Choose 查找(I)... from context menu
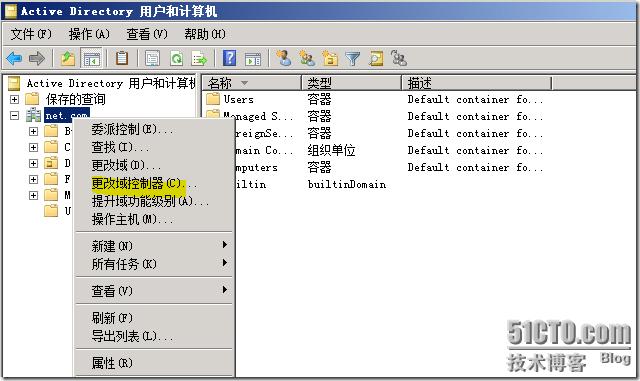Viewport: 640px width, 381px height. click(154, 147)
